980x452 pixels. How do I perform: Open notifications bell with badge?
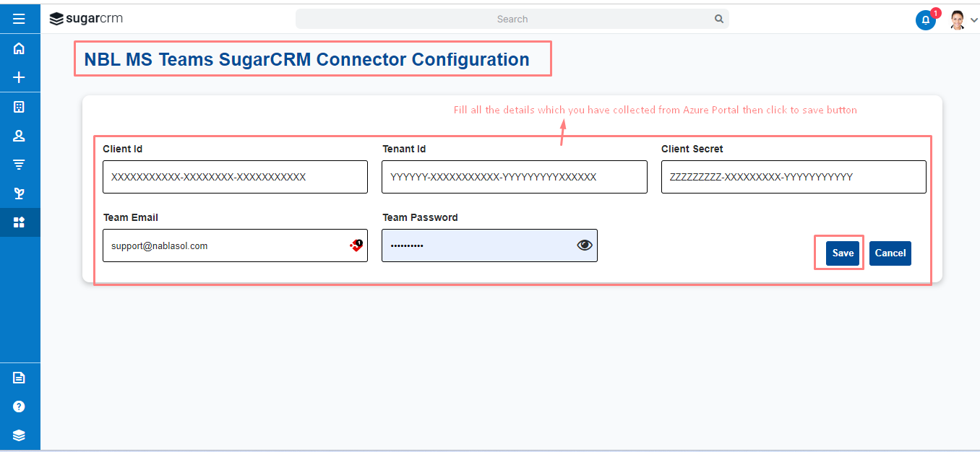click(926, 19)
